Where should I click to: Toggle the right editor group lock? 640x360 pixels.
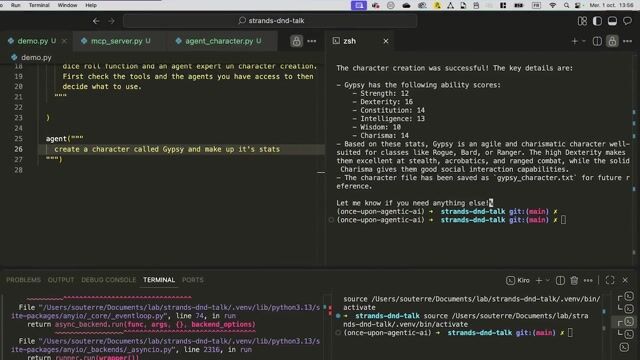612,41
